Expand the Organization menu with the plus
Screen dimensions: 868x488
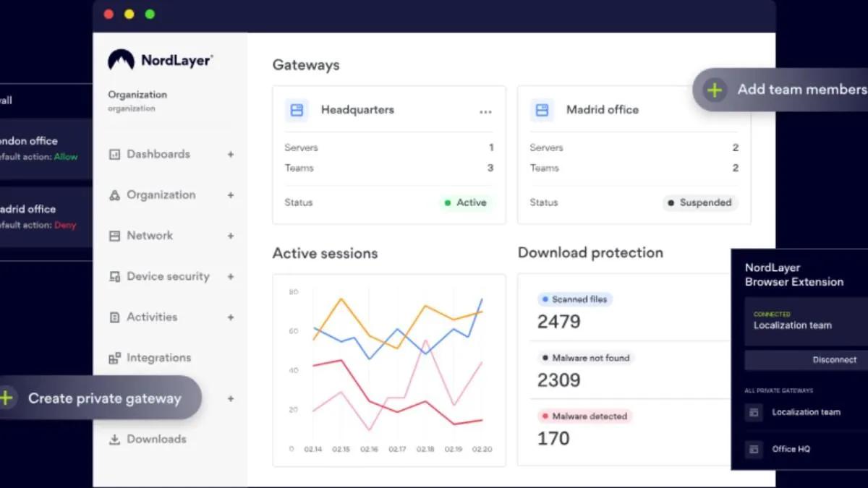[x=231, y=195]
